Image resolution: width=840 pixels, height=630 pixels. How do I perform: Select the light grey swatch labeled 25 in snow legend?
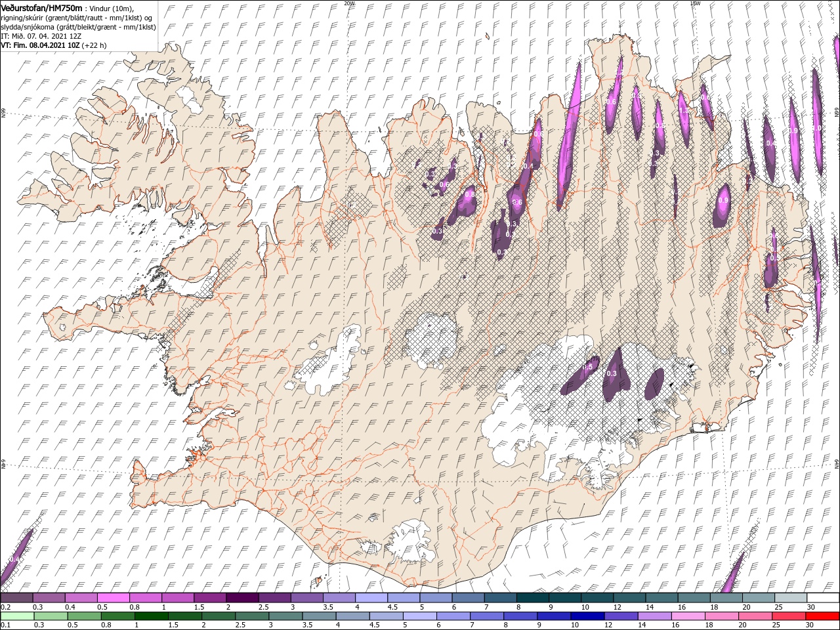coord(791,597)
